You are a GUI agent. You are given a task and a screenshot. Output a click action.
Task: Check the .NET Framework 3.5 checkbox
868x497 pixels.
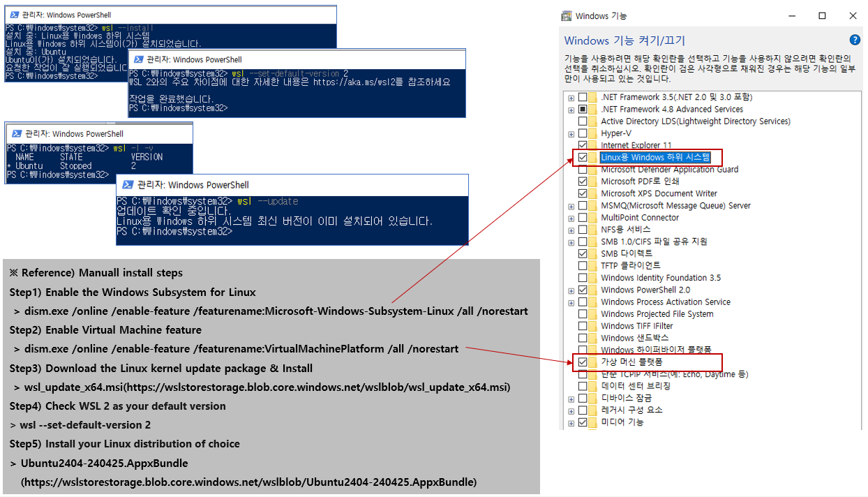(583, 97)
